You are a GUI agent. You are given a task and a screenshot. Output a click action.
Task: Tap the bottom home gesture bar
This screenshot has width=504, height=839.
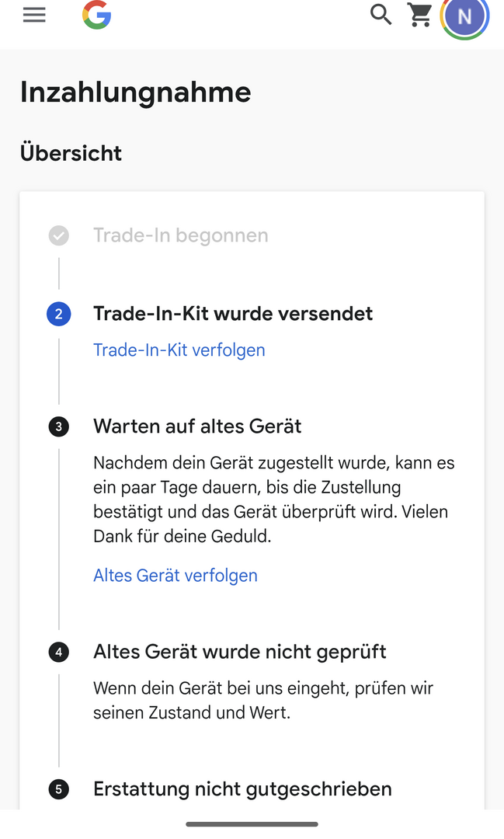point(252,824)
